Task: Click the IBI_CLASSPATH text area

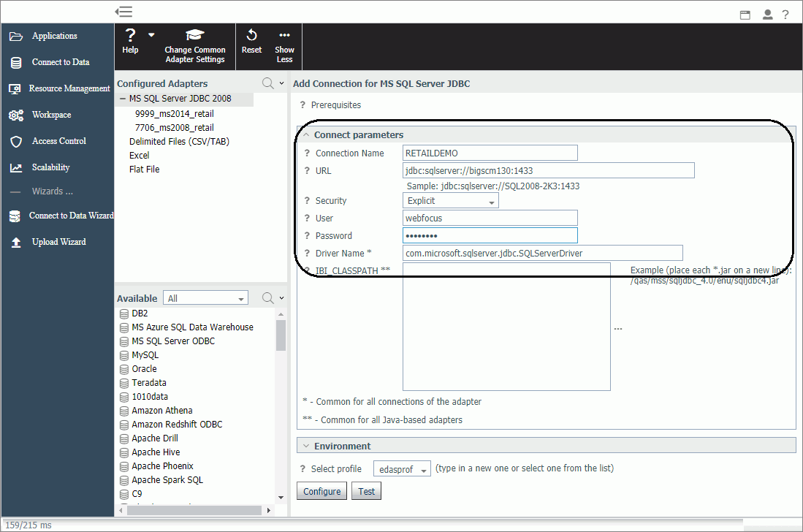Action: (506, 327)
